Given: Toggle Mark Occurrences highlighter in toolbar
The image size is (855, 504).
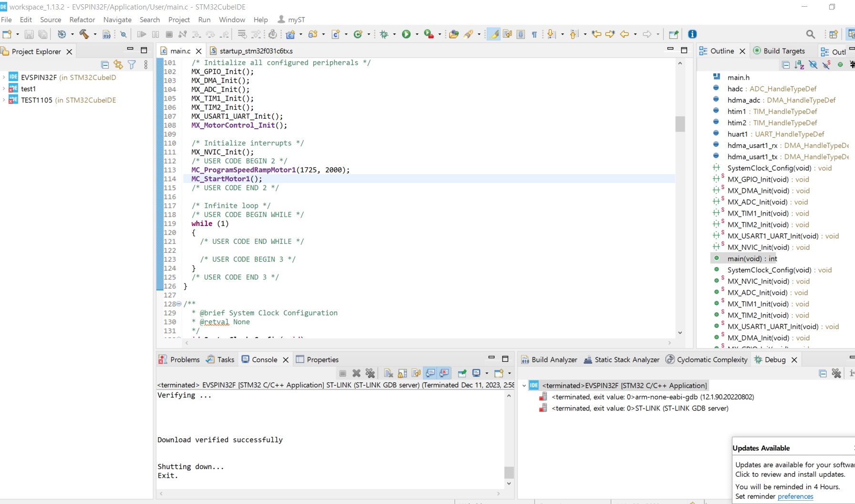Looking at the screenshot, I should click(494, 34).
